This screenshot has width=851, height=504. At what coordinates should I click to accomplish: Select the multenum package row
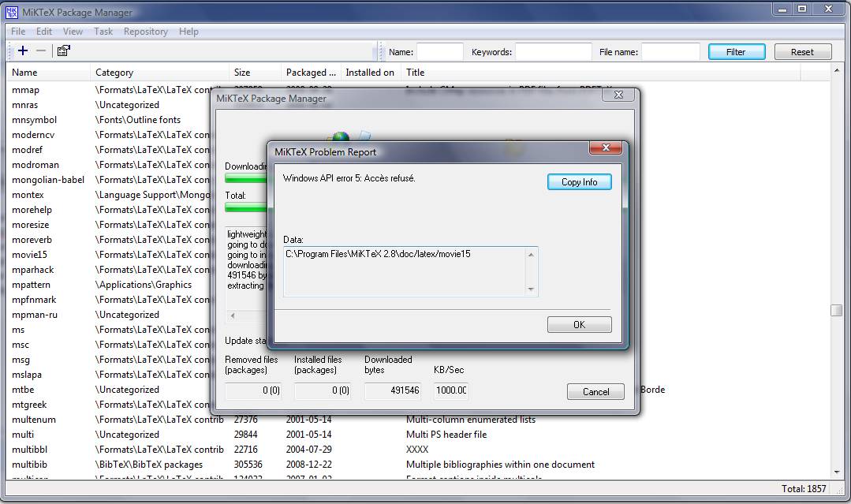[x=418, y=420]
